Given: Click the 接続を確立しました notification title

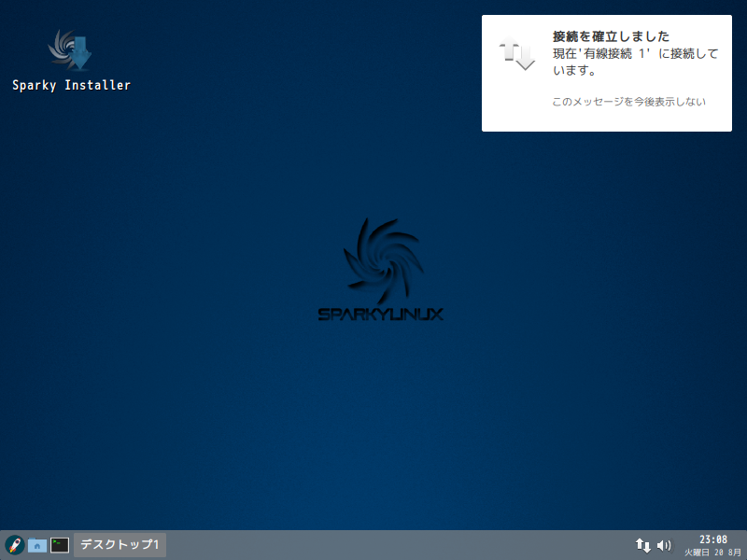Looking at the screenshot, I should pyautogui.click(x=611, y=36).
